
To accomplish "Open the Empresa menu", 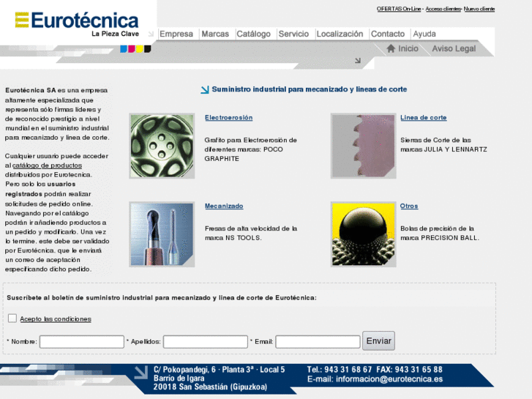I will [x=176, y=34].
